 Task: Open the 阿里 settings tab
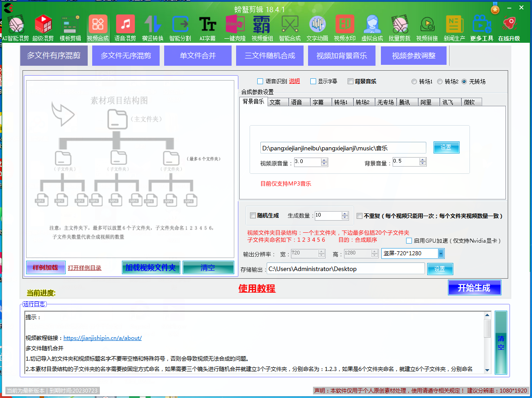pyautogui.click(x=429, y=102)
